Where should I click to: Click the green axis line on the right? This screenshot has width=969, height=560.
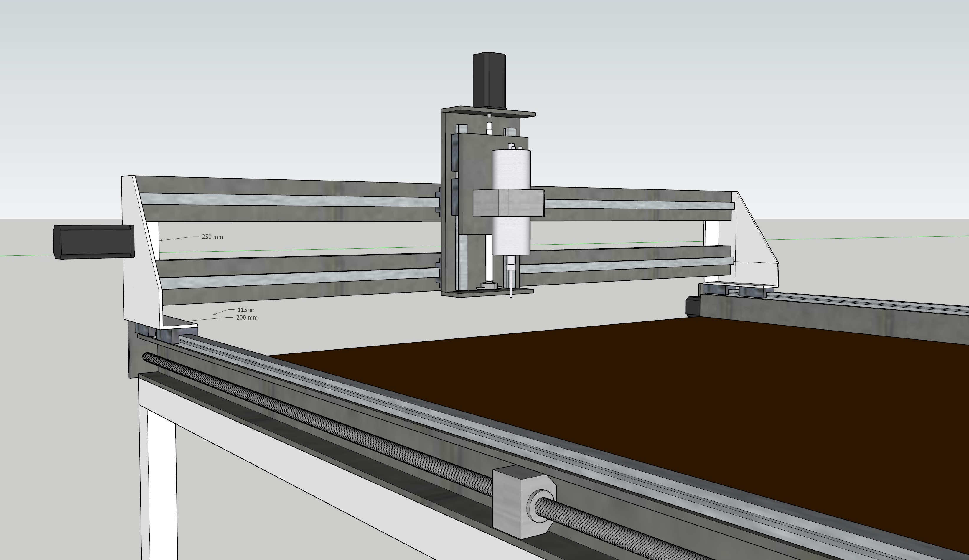(865, 238)
